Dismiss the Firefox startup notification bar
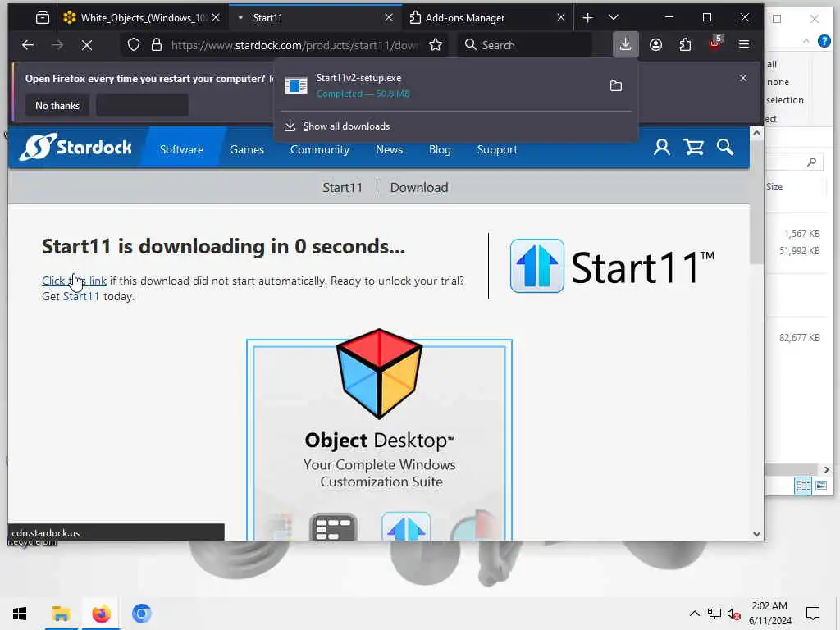Viewport: 840px width, 630px height. point(743,78)
